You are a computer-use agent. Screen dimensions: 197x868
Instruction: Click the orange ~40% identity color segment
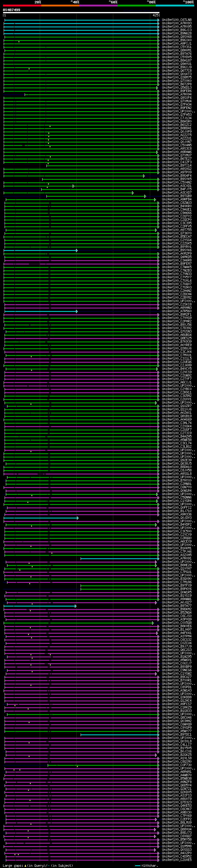click(x=60, y=6)
